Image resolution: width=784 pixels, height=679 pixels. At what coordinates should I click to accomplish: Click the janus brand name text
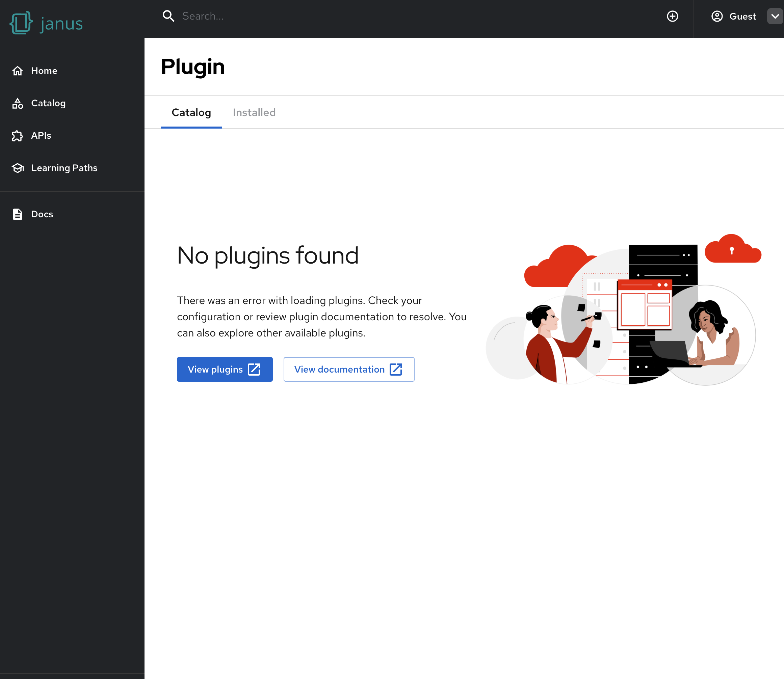point(61,24)
